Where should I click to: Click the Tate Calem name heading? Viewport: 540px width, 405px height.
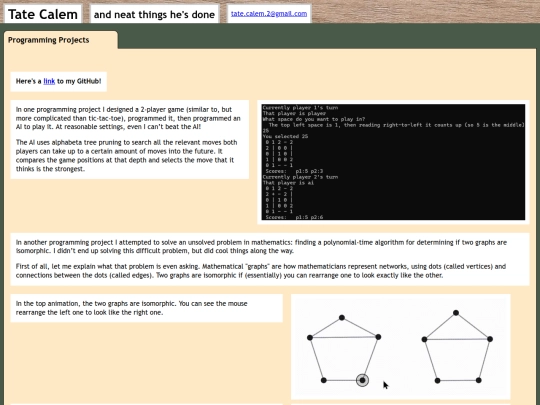point(43,14)
